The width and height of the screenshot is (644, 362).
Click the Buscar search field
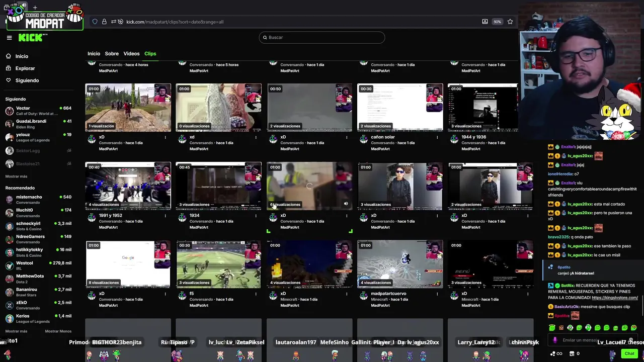click(322, 37)
